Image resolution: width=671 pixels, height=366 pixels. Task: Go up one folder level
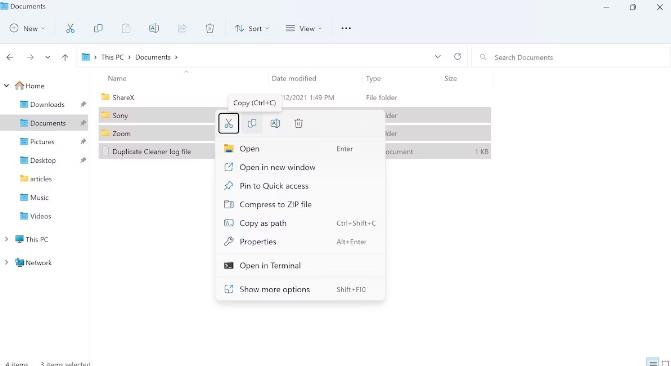pos(65,57)
